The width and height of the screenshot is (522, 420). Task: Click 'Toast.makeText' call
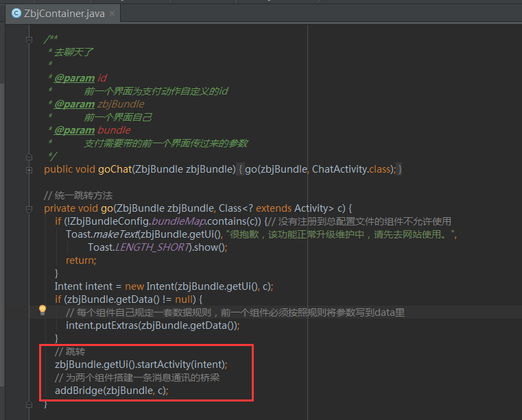point(102,234)
